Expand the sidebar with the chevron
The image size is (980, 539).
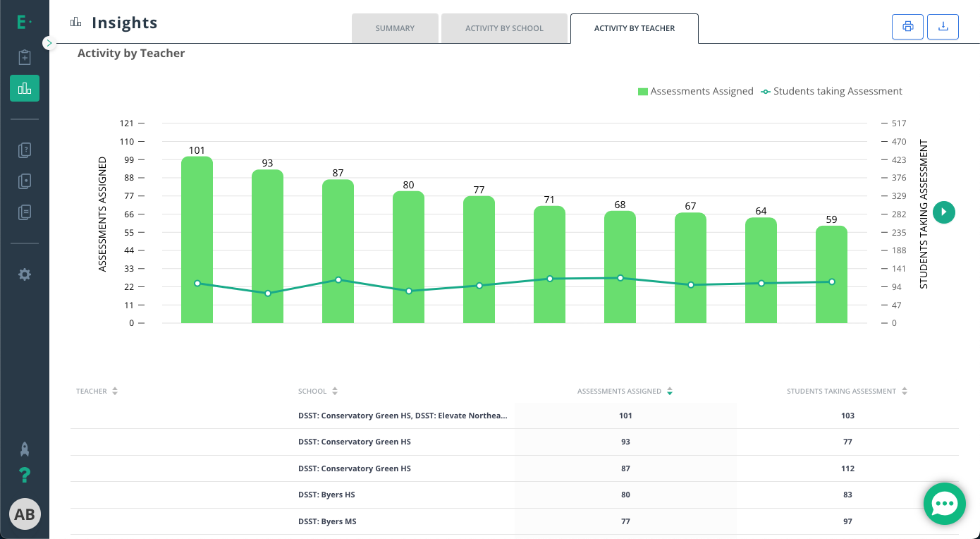tap(49, 43)
